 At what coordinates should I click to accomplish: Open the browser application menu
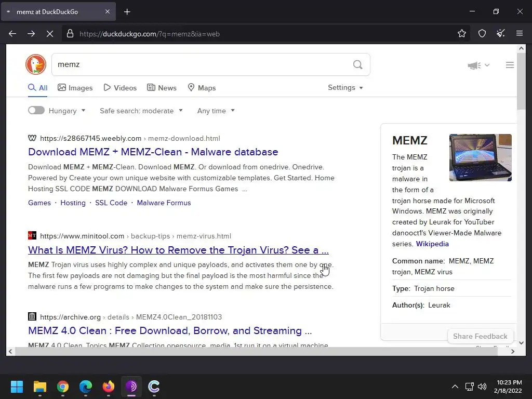click(520, 33)
